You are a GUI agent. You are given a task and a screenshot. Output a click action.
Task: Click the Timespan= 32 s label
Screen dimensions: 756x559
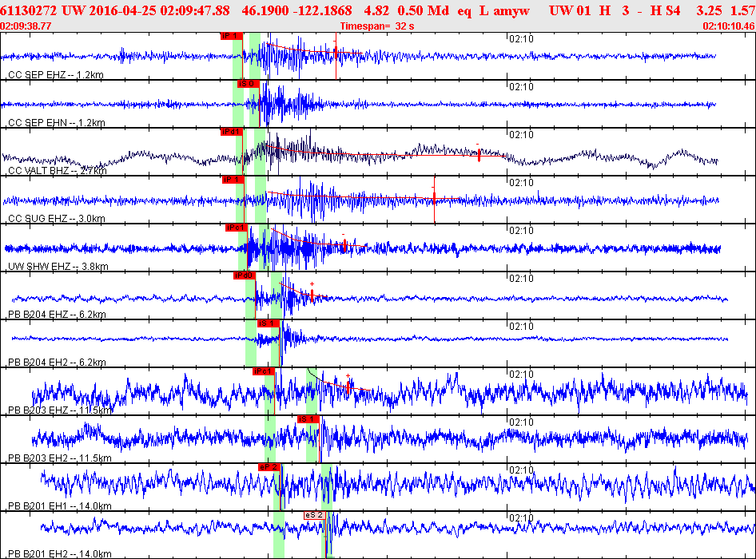377,26
